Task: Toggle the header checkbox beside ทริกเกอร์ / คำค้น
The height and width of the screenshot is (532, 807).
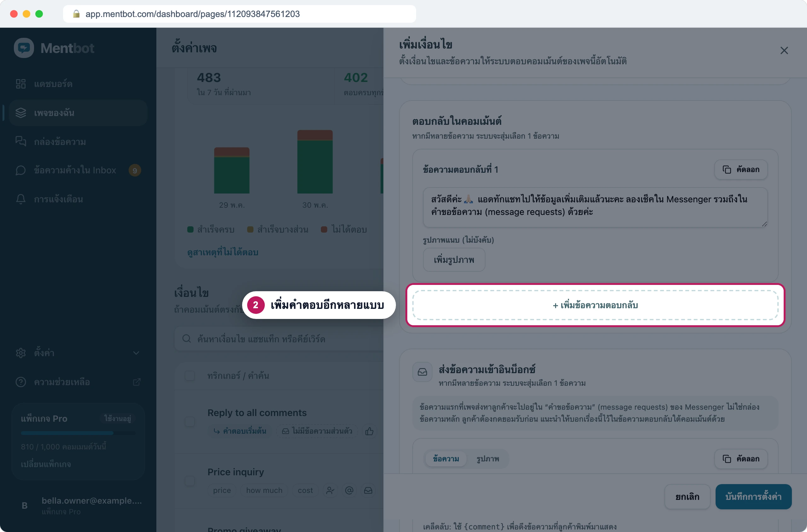Action: [x=190, y=376]
